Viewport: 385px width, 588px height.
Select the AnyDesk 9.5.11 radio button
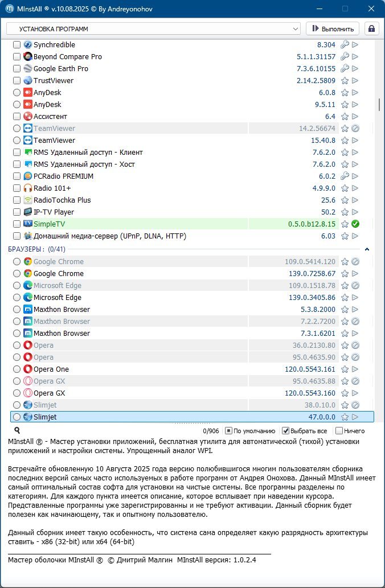coord(17,105)
